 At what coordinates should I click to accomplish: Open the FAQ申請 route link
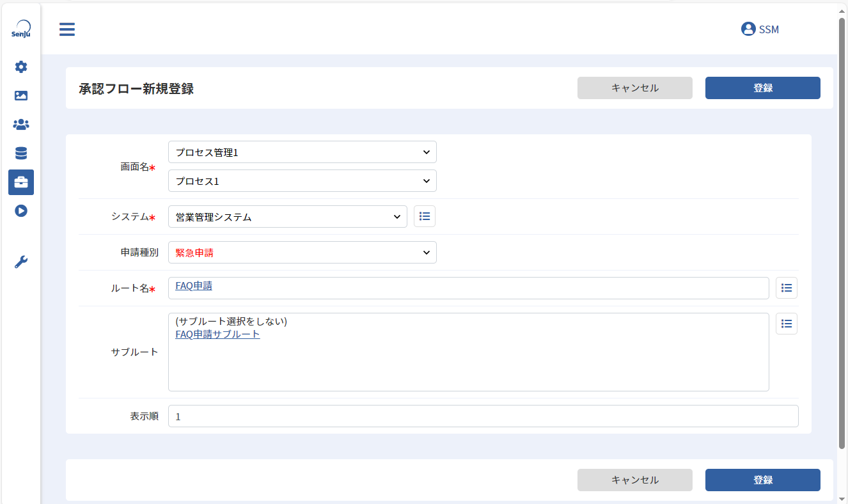coord(194,286)
